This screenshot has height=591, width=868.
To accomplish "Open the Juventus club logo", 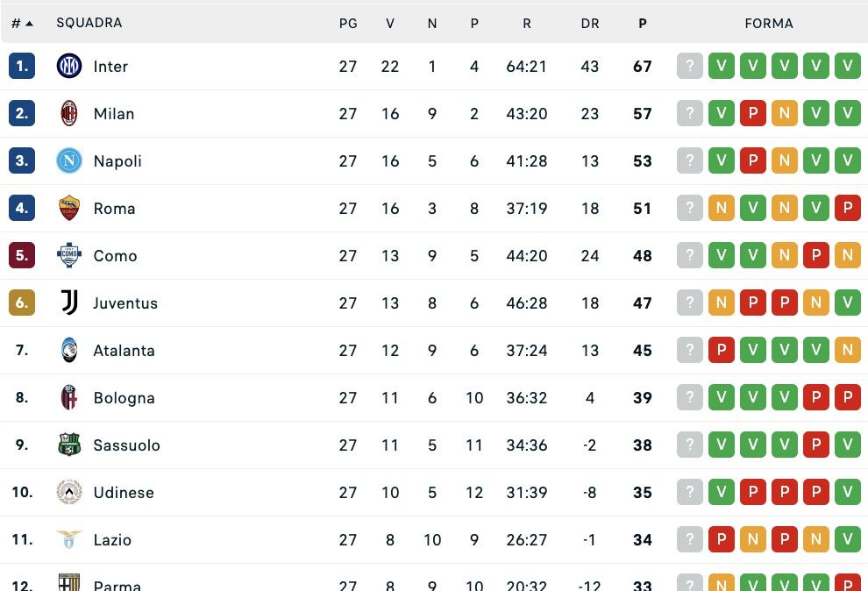I will (68, 303).
